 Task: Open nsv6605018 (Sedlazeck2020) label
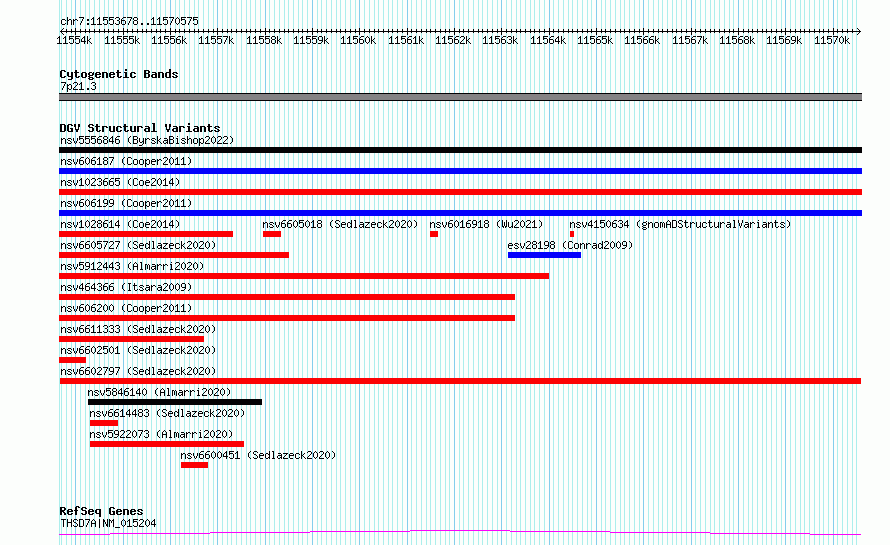pyautogui.click(x=340, y=224)
